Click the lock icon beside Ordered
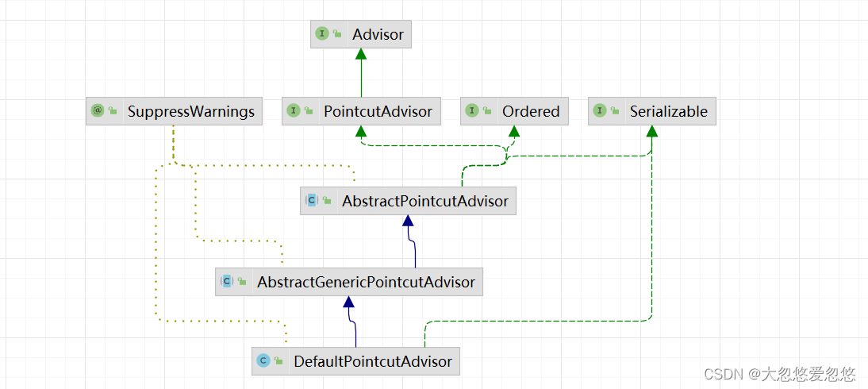This screenshot has height=389, width=868. tap(487, 111)
